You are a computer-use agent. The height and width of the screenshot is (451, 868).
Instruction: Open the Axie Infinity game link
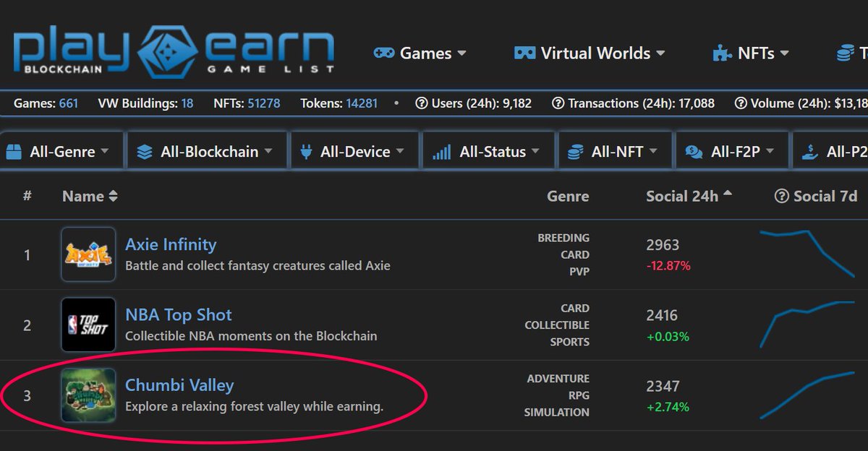point(171,245)
